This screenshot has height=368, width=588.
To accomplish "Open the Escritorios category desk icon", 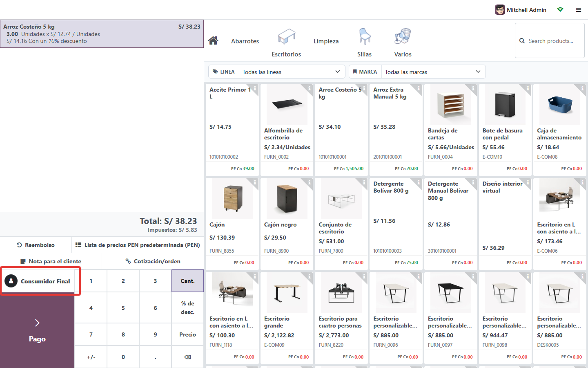I will click(x=286, y=36).
